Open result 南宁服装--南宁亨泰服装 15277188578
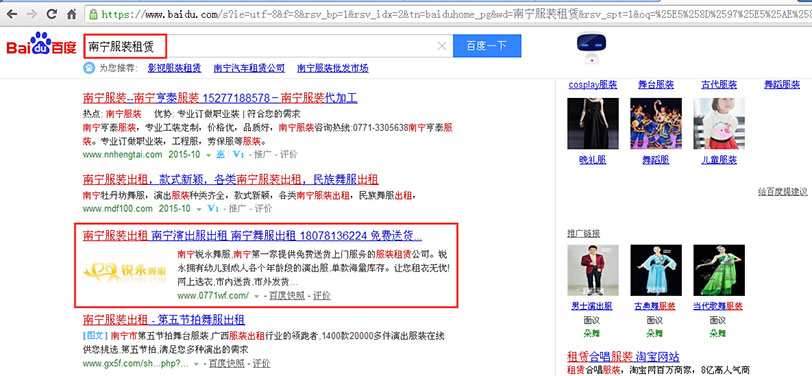The height and width of the screenshot is (376, 812). pos(220,98)
